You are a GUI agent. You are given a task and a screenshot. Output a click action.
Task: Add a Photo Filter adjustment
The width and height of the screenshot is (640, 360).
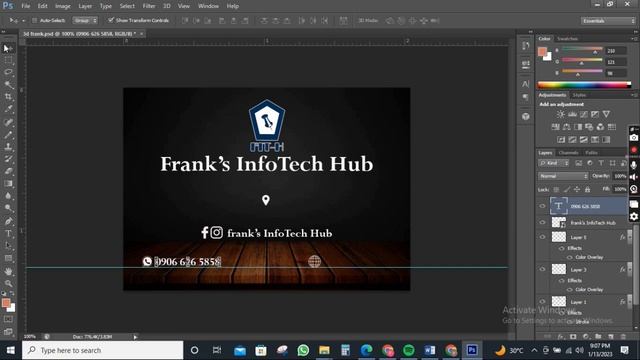coord(589,127)
